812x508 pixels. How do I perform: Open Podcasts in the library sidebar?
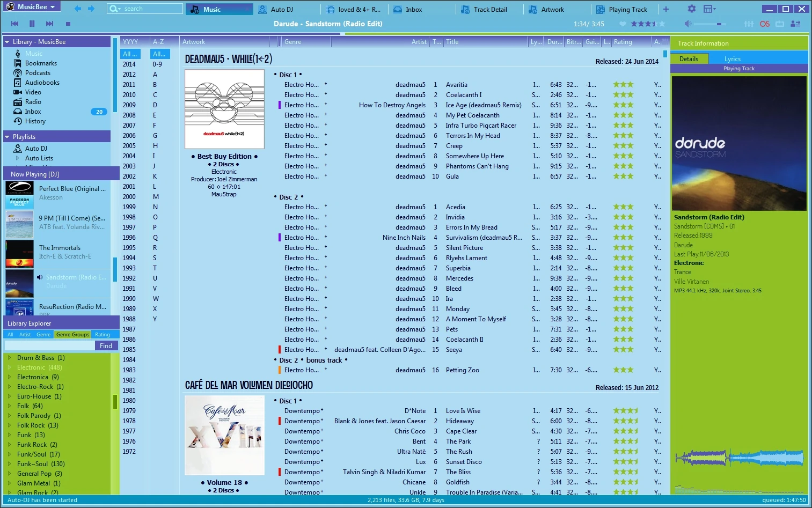(38, 73)
